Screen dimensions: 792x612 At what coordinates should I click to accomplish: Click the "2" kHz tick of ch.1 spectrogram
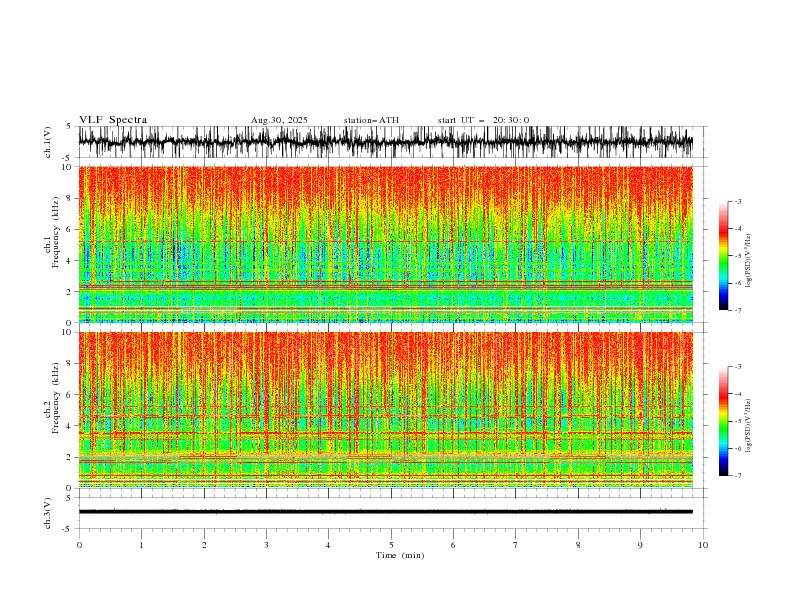pyautogui.click(x=70, y=291)
